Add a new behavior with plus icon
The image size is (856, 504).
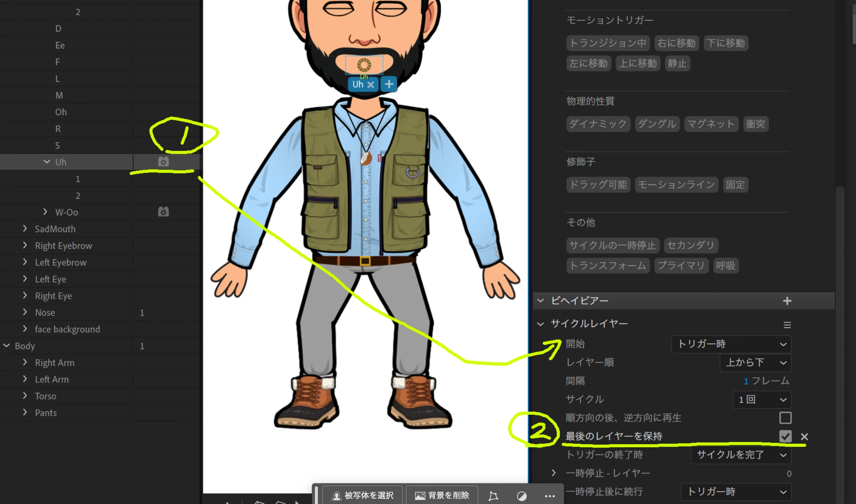[787, 301]
